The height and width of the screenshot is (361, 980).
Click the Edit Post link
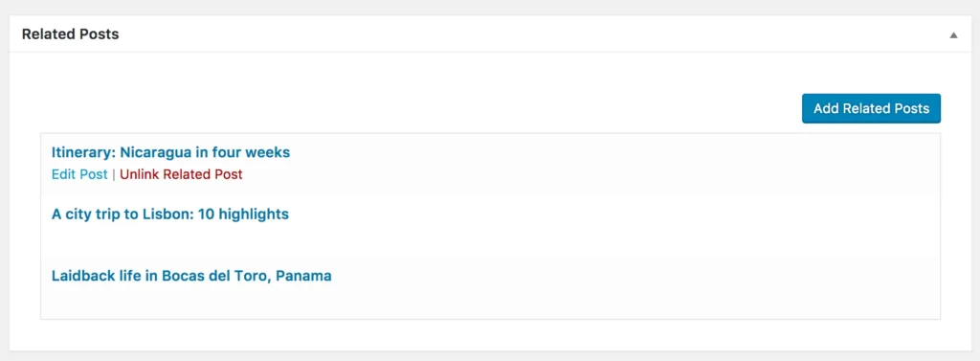pos(79,174)
